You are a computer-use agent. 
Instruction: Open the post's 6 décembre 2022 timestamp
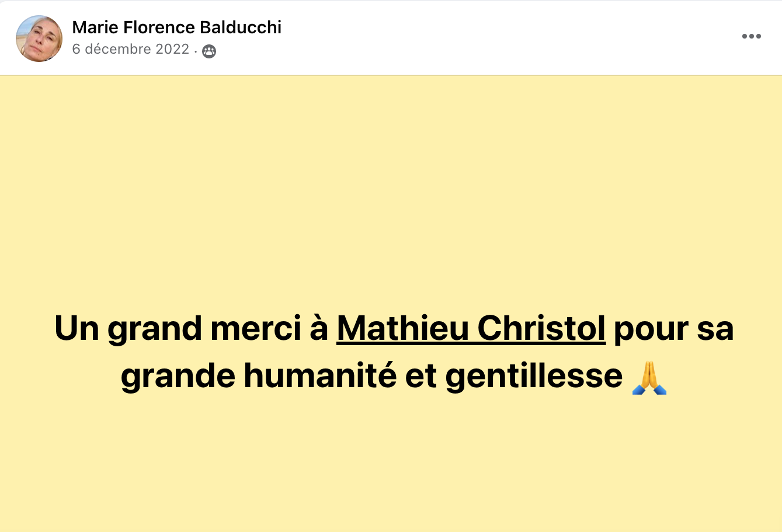(130, 49)
